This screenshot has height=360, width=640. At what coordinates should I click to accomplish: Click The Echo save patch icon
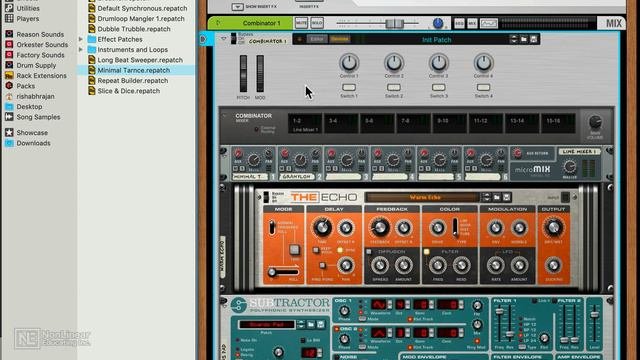507,197
